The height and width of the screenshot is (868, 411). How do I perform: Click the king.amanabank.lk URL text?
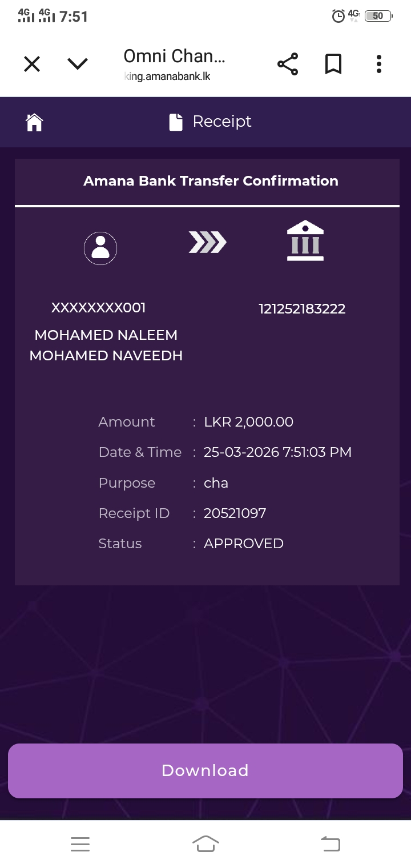click(x=168, y=76)
